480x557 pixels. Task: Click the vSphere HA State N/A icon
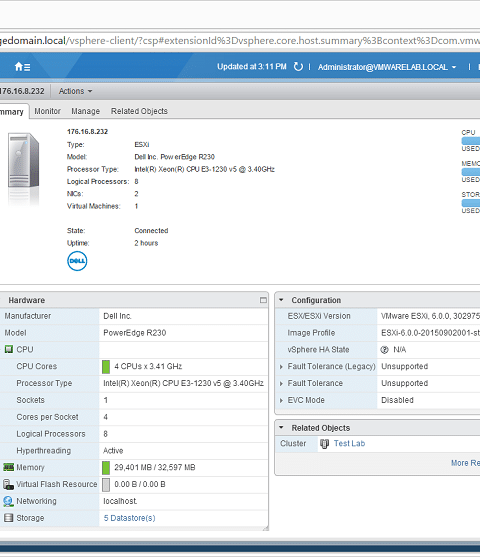[x=384, y=350]
